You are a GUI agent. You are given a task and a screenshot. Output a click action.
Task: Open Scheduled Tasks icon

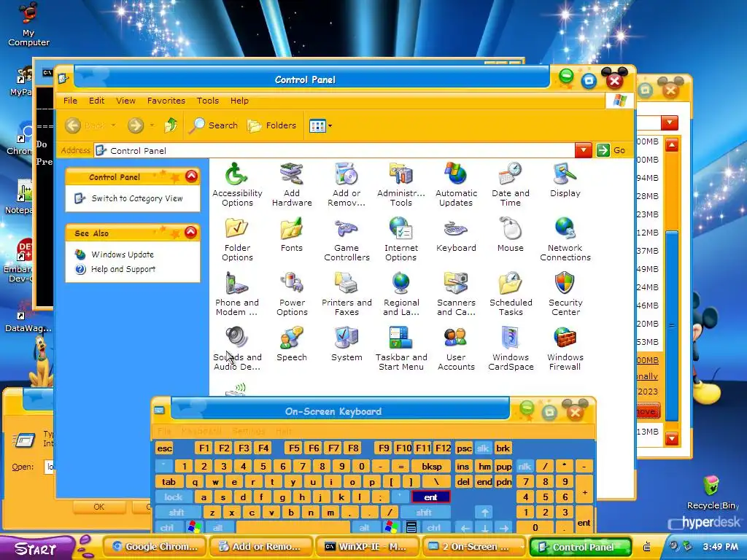[510, 295]
